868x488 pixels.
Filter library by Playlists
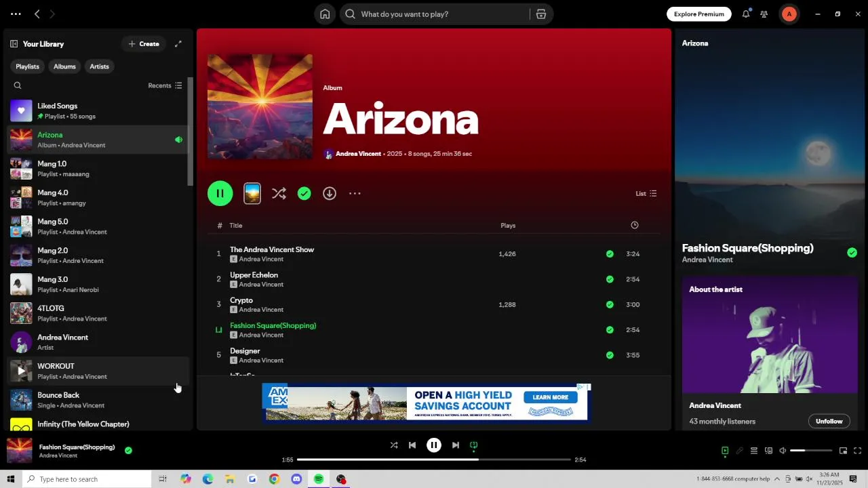coord(27,66)
